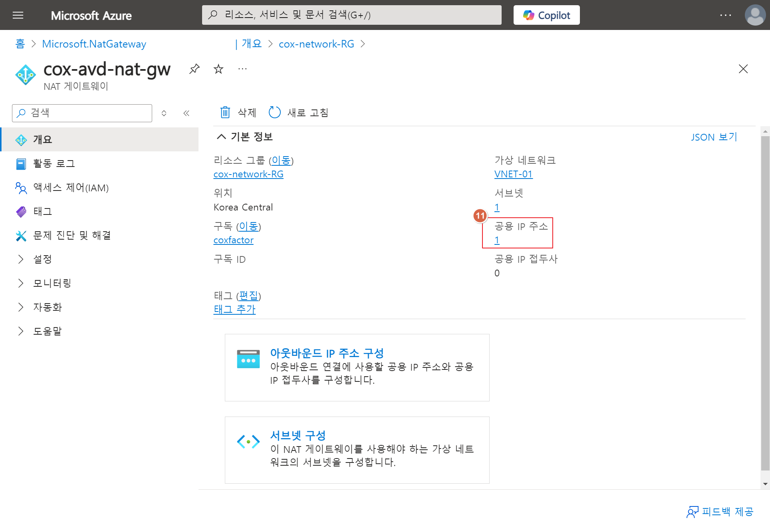
Task: Click JSON 보기 link
Action: pyautogui.click(x=714, y=137)
